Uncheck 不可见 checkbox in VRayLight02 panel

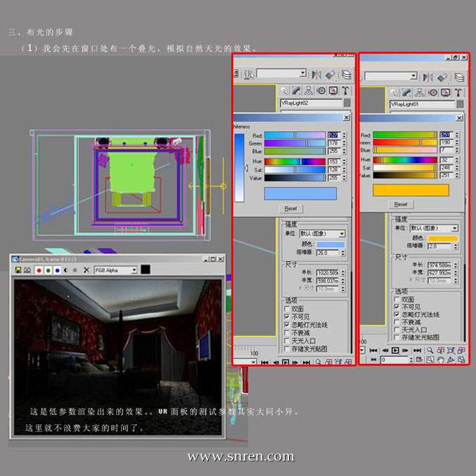point(287,316)
